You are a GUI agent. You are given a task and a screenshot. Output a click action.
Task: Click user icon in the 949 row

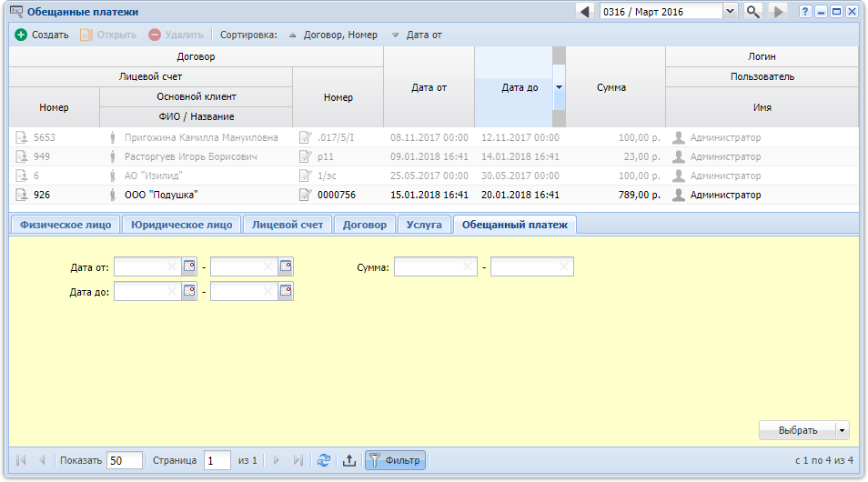point(678,156)
